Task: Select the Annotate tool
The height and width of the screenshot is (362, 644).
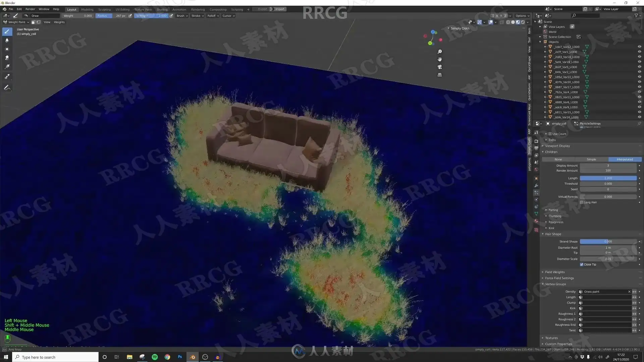Action: point(7,88)
